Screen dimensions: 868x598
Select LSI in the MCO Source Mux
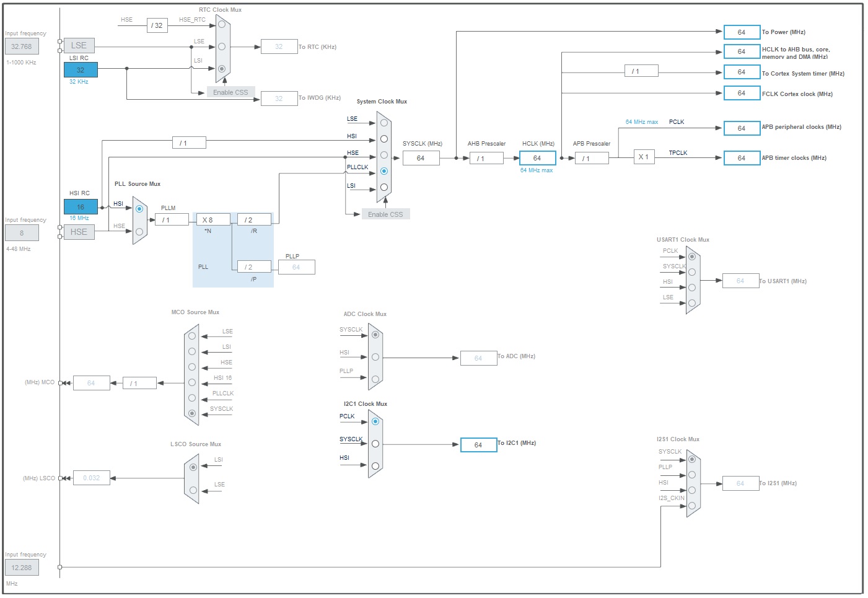pyautogui.click(x=192, y=351)
